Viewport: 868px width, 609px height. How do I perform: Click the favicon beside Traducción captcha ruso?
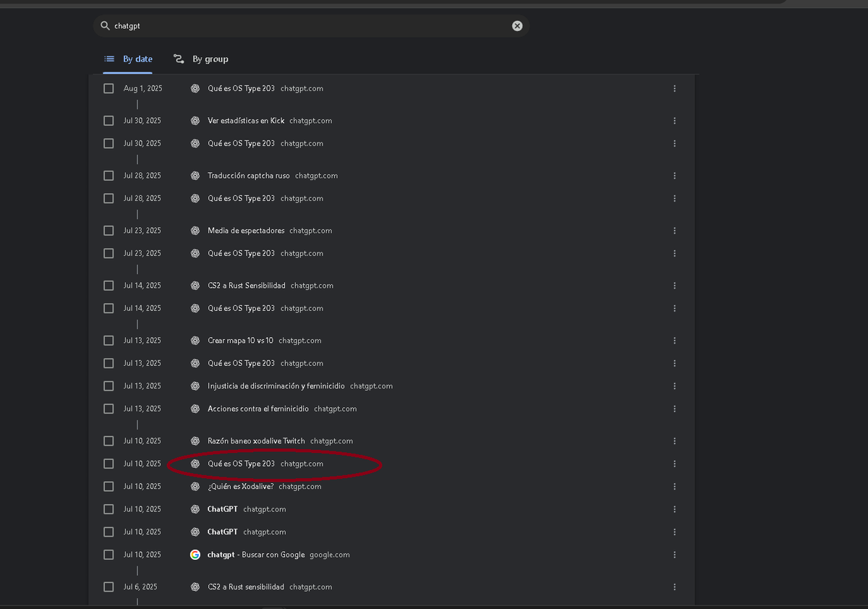[195, 176]
